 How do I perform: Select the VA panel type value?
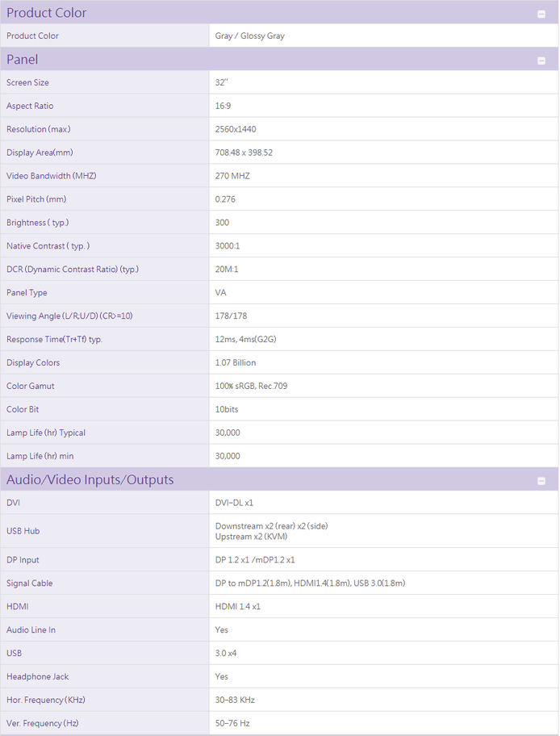click(220, 292)
